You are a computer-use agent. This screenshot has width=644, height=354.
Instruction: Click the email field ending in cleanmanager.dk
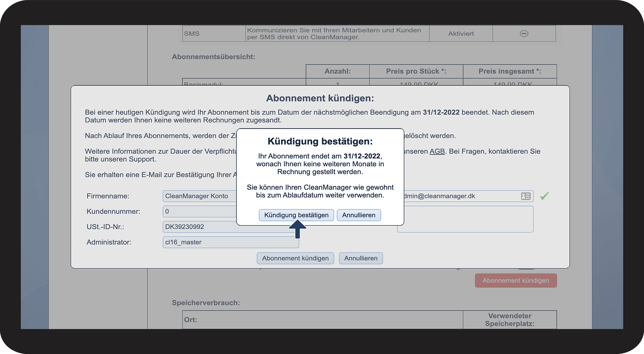tap(459, 196)
